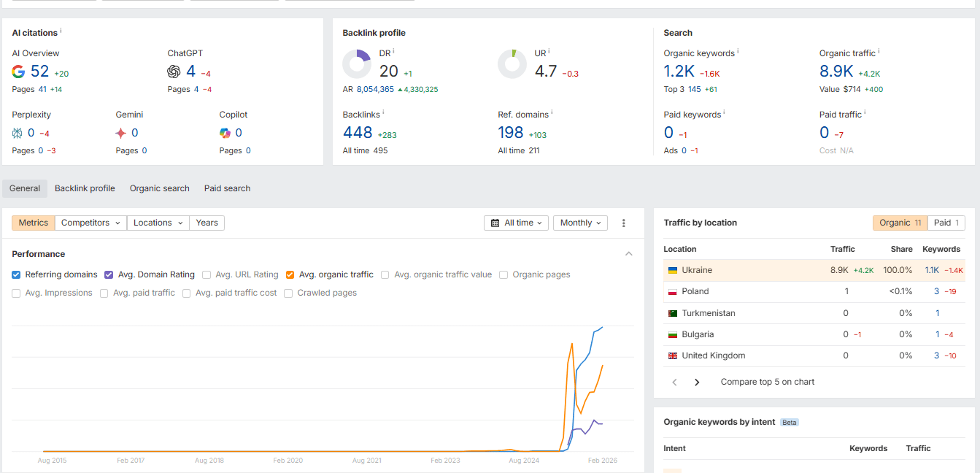Click the United Kingdom flag icon
This screenshot has height=473, width=980.
tap(673, 355)
